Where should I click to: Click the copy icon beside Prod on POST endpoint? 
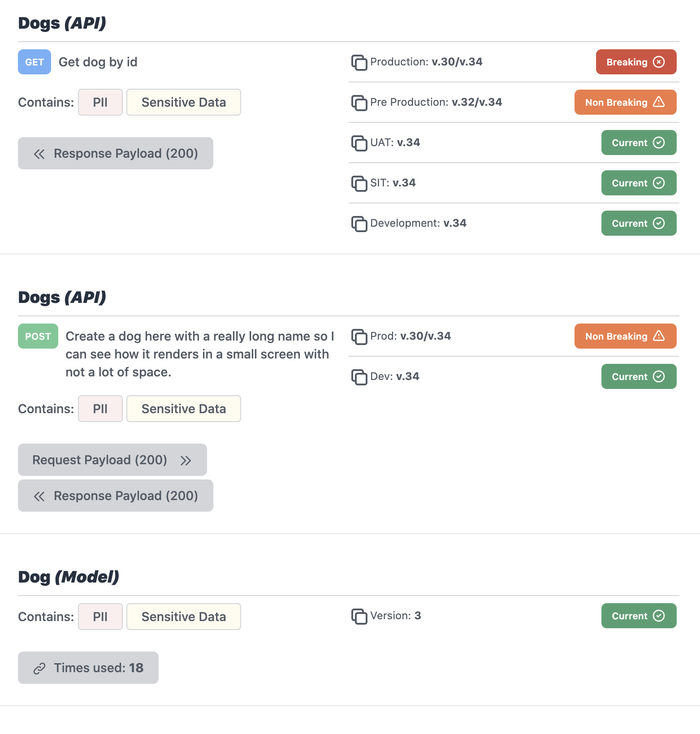point(359,337)
